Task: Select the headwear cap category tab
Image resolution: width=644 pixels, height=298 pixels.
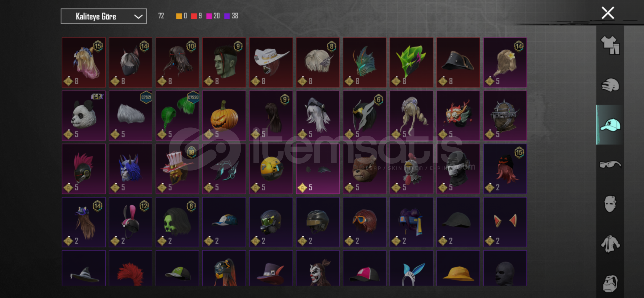Action: [x=610, y=125]
